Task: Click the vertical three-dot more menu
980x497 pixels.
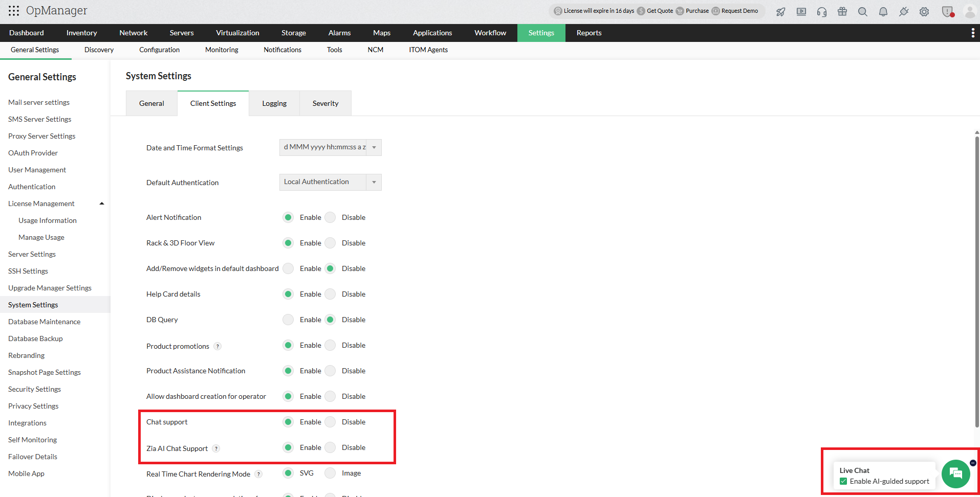Action: click(x=973, y=33)
